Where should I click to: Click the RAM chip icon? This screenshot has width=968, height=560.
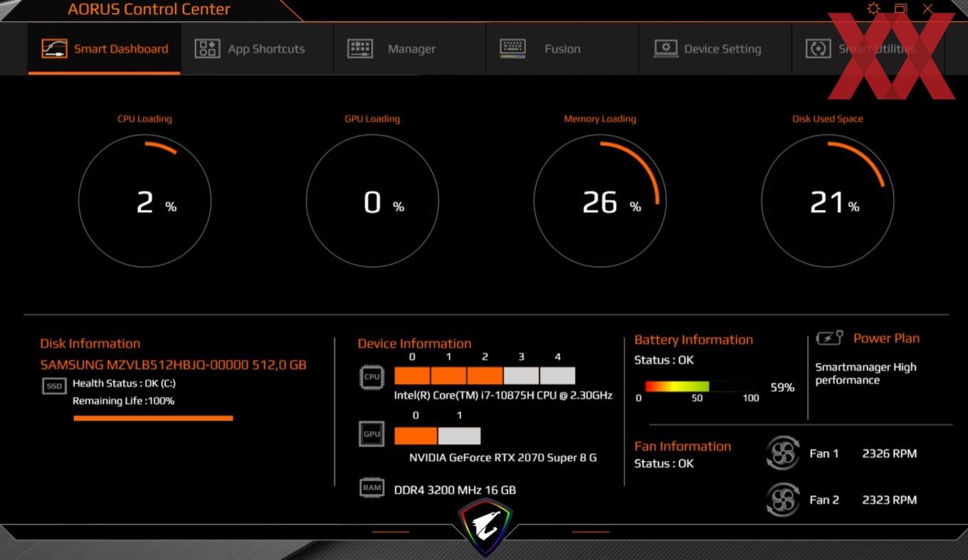pos(372,488)
